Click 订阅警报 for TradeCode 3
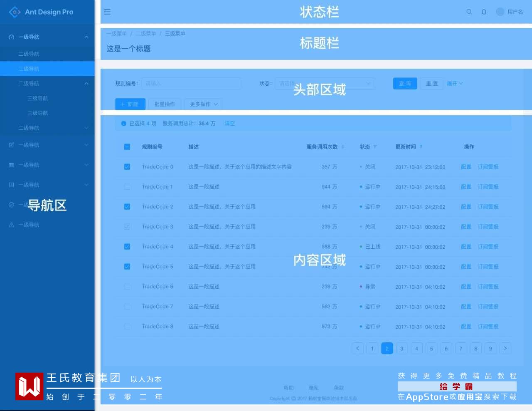The height and width of the screenshot is (411, 532). point(488,227)
